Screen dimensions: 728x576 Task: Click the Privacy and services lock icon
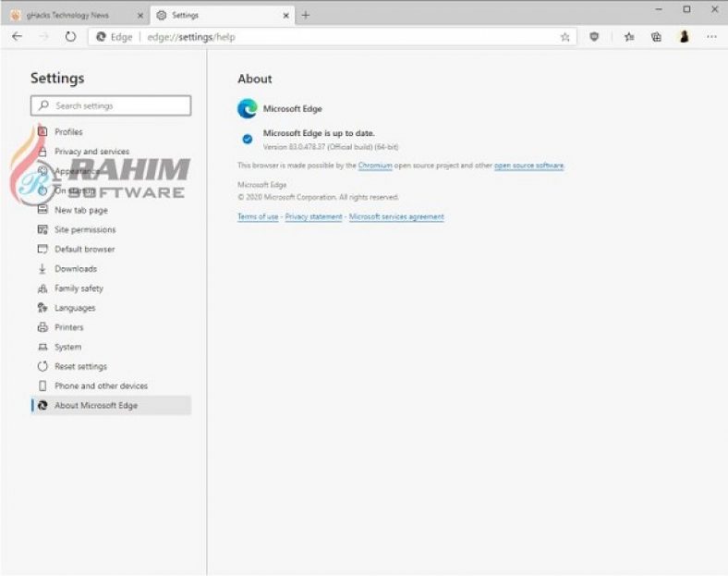pos(42,152)
